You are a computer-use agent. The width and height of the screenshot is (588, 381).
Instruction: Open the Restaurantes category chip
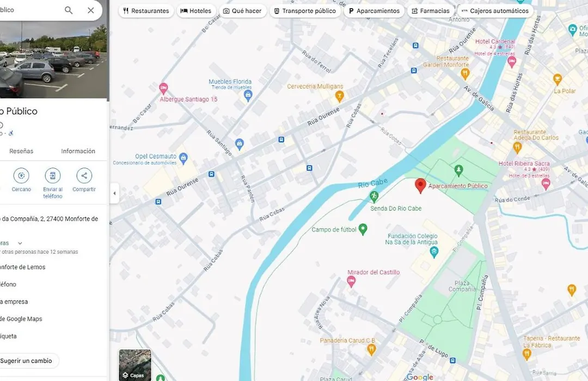point(146,11)
